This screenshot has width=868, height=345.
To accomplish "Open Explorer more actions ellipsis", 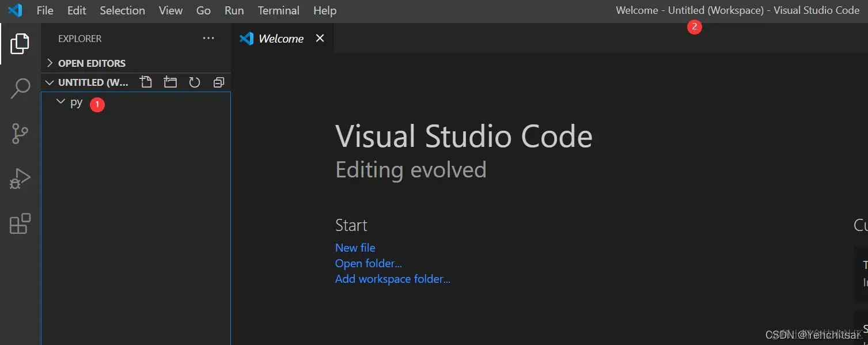I will tap(209, 39).
